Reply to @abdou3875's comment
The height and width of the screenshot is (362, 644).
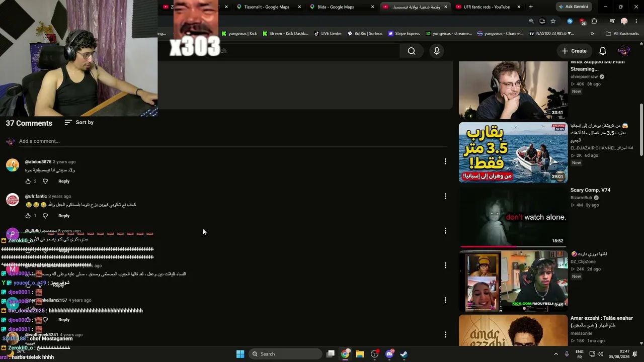tap(64, 181)
